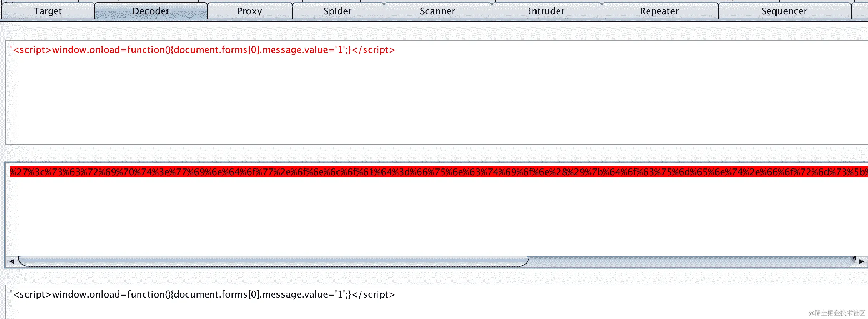
Task: Switch to the Intruder tab
Action: [x=547, y=11]
